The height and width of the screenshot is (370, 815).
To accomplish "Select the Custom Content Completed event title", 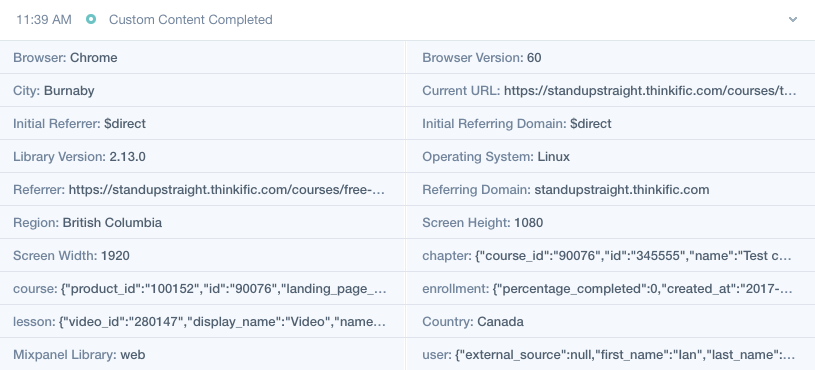I will click(191, 20).
